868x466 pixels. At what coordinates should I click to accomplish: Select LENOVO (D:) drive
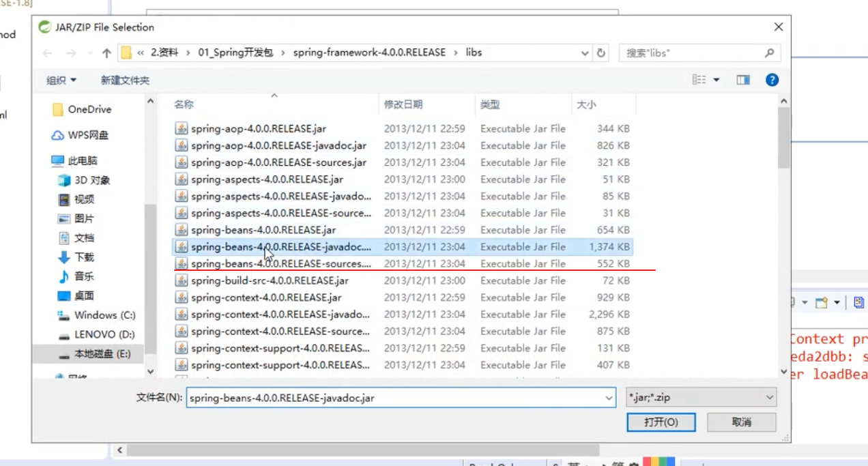[96, 334]
